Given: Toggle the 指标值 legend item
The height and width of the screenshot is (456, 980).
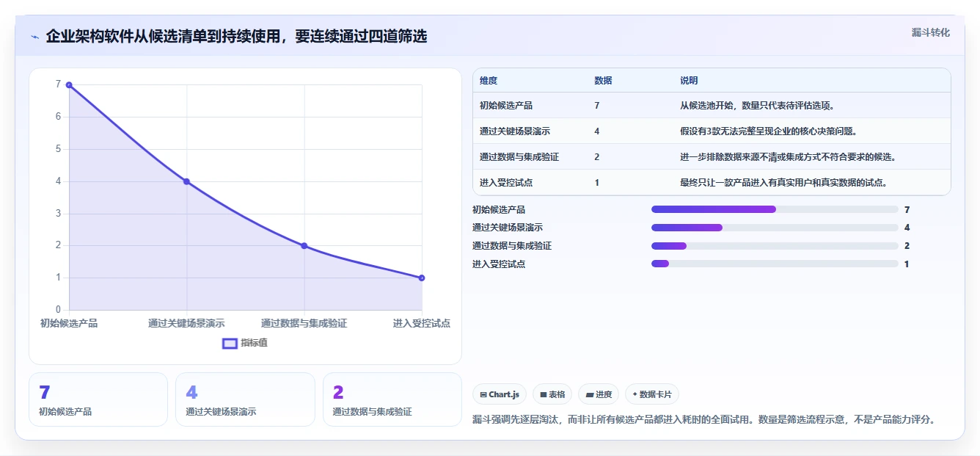Looking at the screenshot, I should tap(246, 343).
